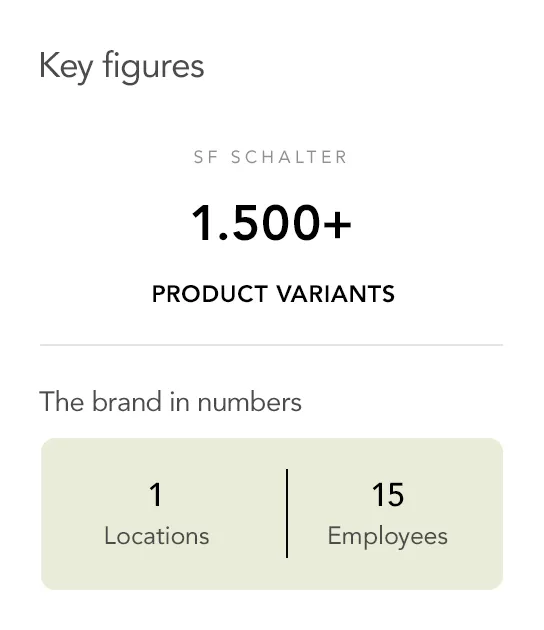
Task: Click the word The in the subheading
Action: [x=61, y=401]
